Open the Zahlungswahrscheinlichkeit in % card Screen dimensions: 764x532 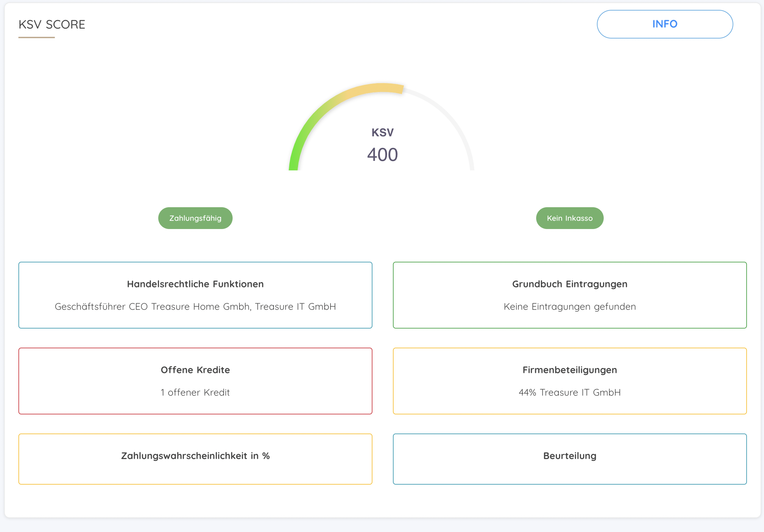(195, 459)
